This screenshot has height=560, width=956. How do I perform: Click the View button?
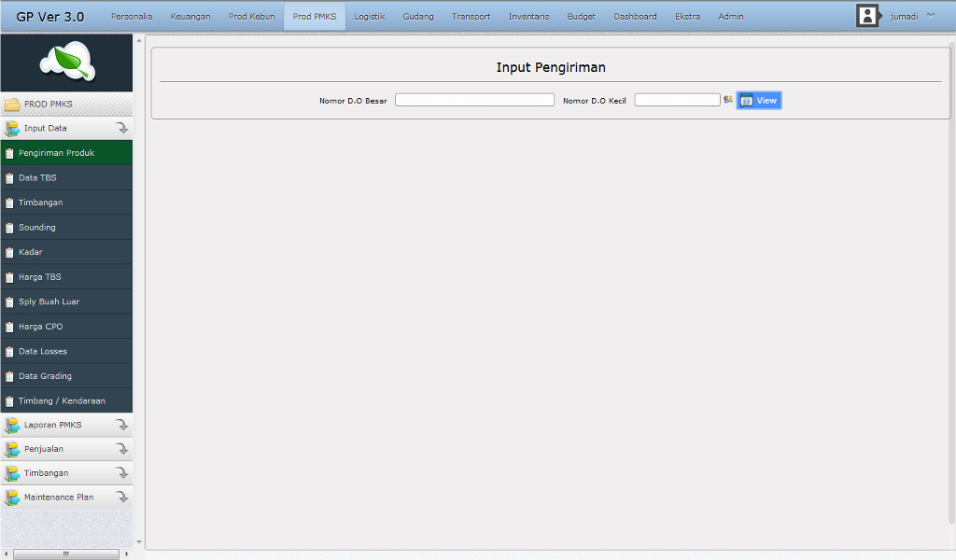pyautogui.click(x=759, y=101)
